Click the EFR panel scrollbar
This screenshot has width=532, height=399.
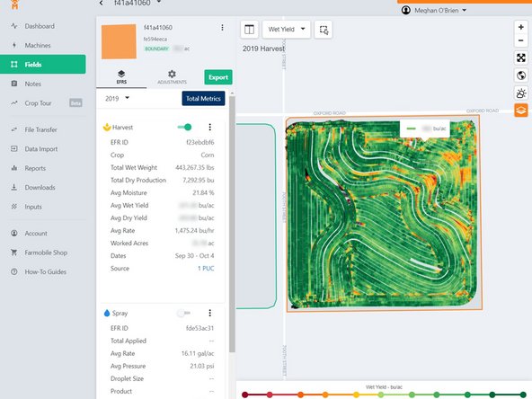coord(232,224)
